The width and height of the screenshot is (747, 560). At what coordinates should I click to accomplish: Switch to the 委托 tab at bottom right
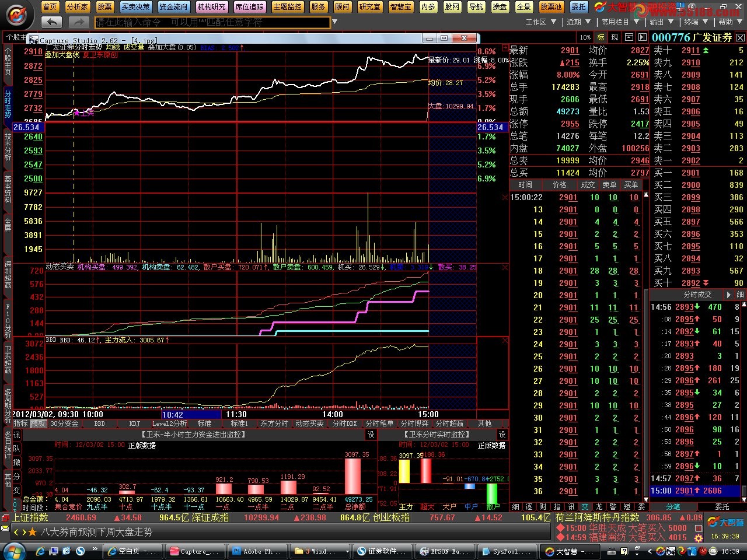(x=722, y=507)
